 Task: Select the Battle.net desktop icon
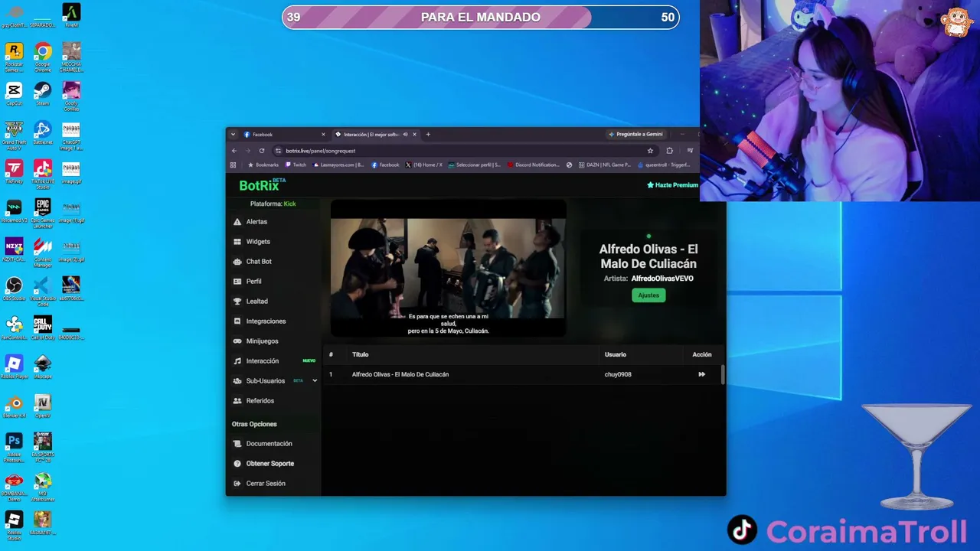(x=43, y=133)
